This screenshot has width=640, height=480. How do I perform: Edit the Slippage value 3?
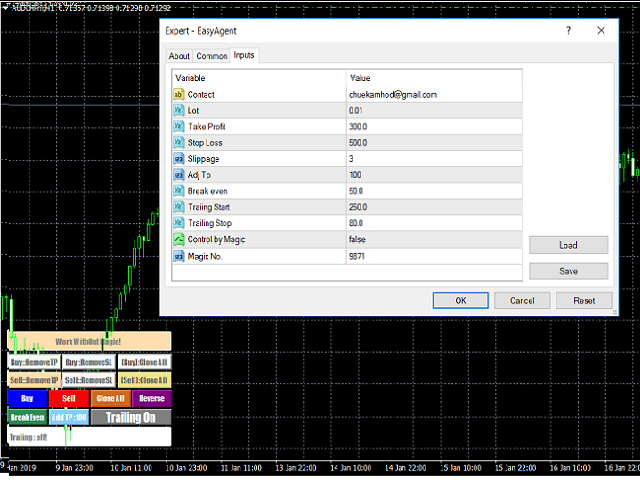click(x=434, y=159)
